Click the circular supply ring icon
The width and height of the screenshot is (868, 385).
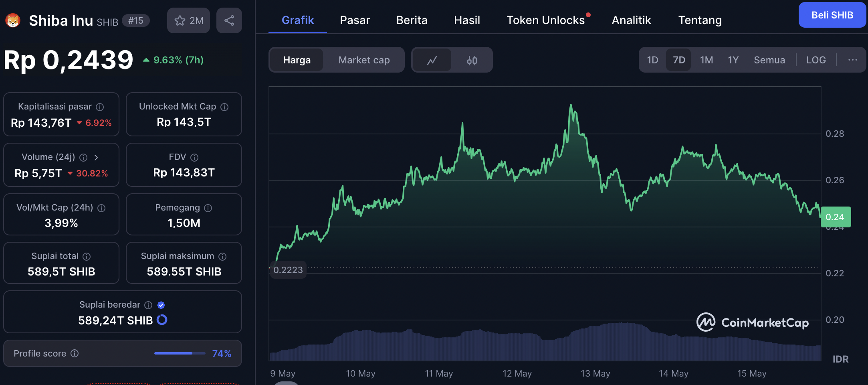tap(162, 320)
